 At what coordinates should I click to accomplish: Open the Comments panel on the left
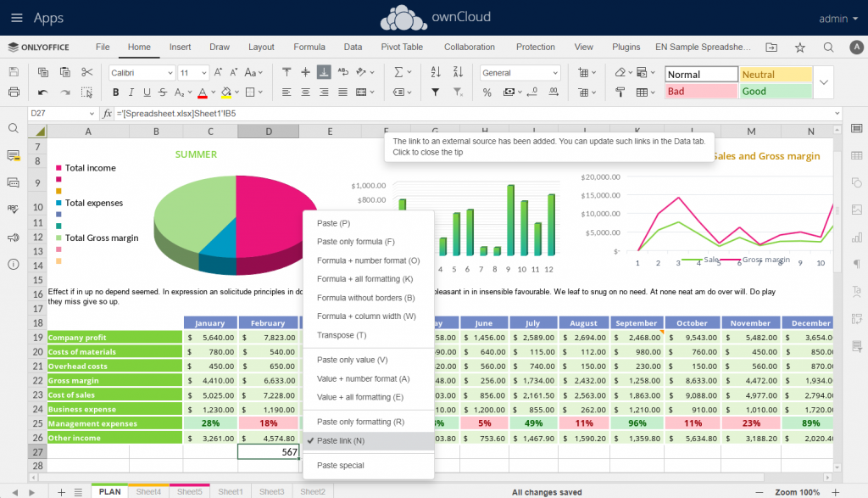[12, 156]
